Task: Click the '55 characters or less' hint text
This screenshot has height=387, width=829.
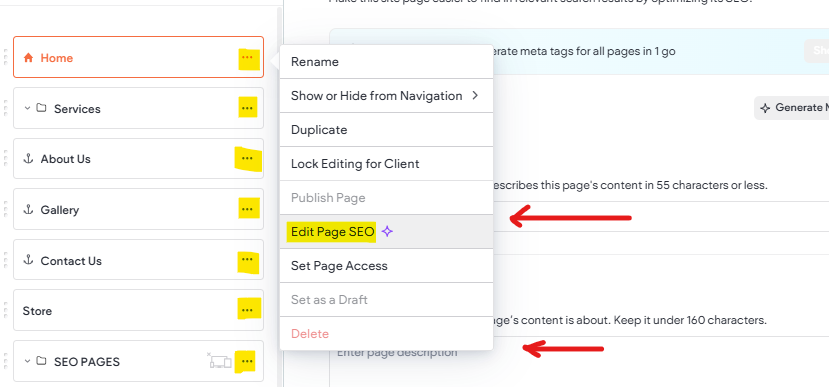Action: coord(712,186)
